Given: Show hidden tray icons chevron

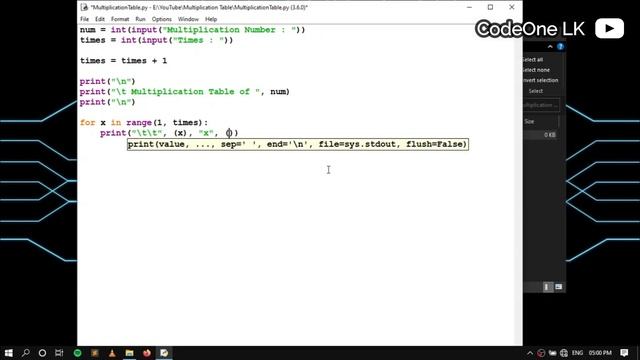Looking at the screenshot, I should tap(530, 353).
